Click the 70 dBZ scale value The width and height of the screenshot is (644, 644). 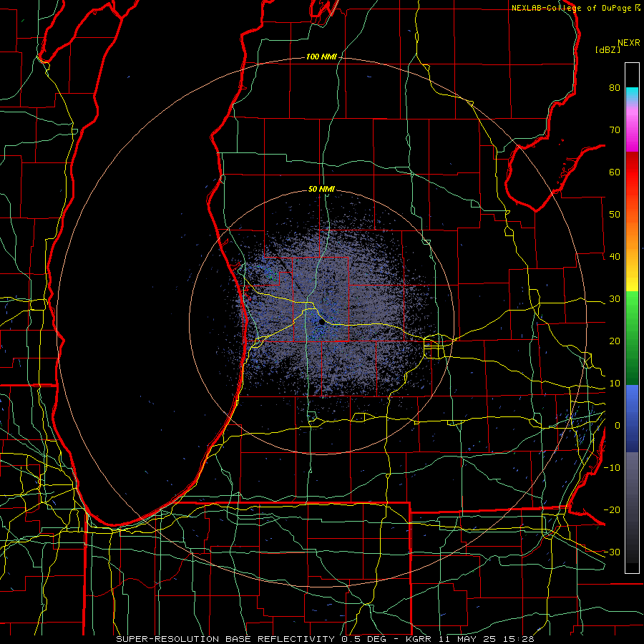click(x=615, y=130)
